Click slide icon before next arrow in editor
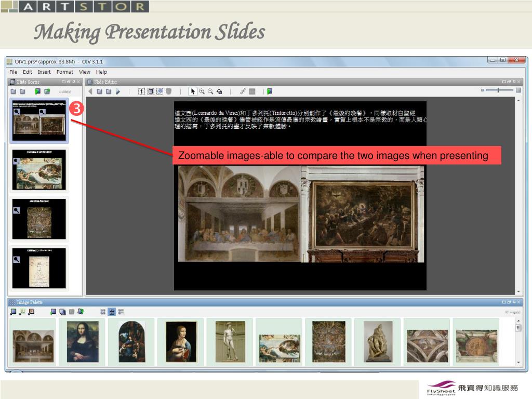 pyautogui.click(x=109, y=91)
